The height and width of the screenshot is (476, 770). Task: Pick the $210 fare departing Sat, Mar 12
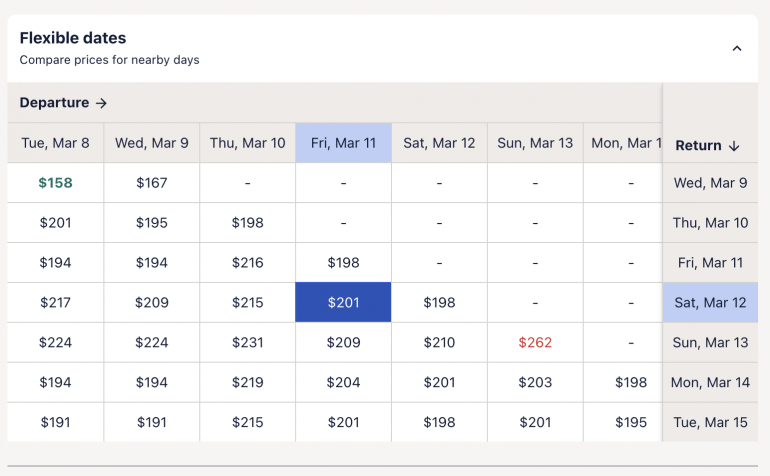(x=439, y=342)
